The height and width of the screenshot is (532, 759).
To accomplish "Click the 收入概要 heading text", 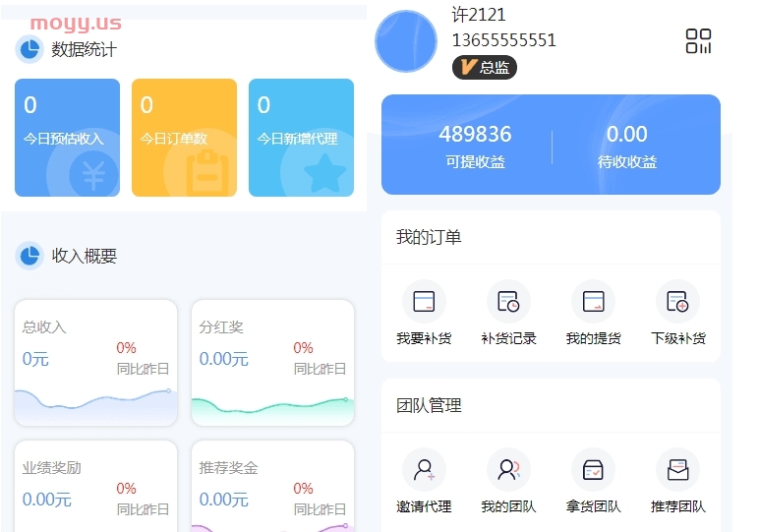I will (85, 256).
